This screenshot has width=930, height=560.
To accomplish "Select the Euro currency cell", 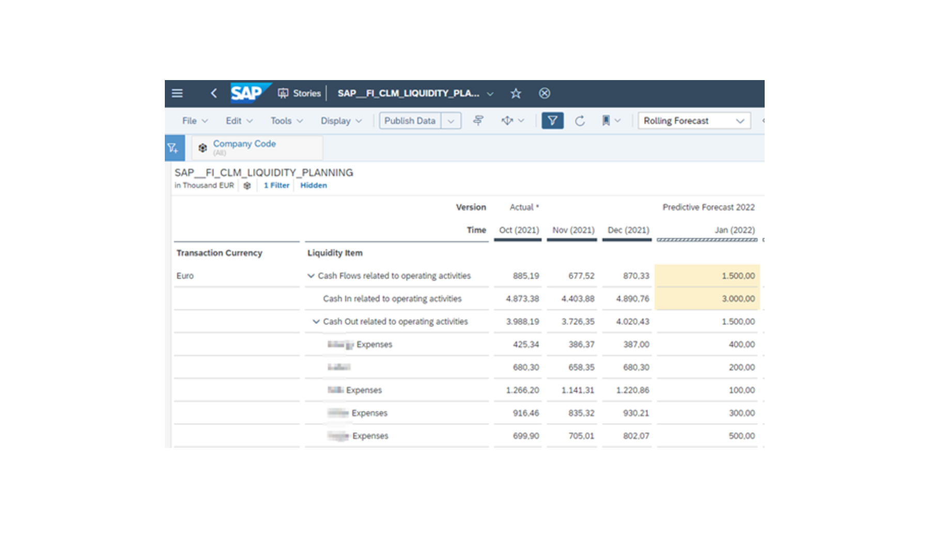I will [x=185, y=276].
